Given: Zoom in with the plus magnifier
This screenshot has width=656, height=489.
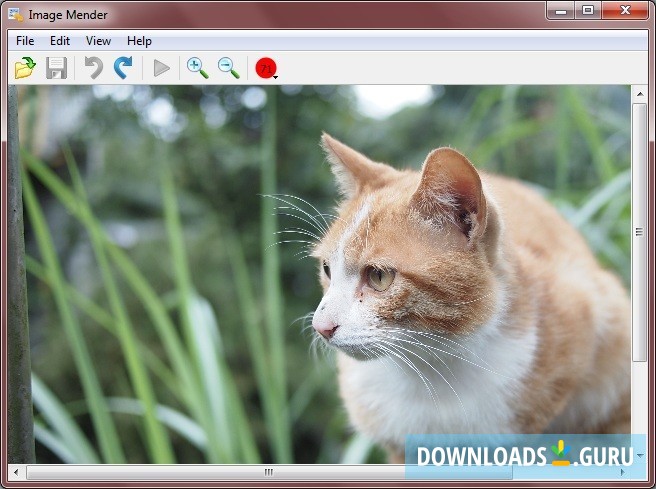Looking at the screenshot, I should tap(197, 68).
